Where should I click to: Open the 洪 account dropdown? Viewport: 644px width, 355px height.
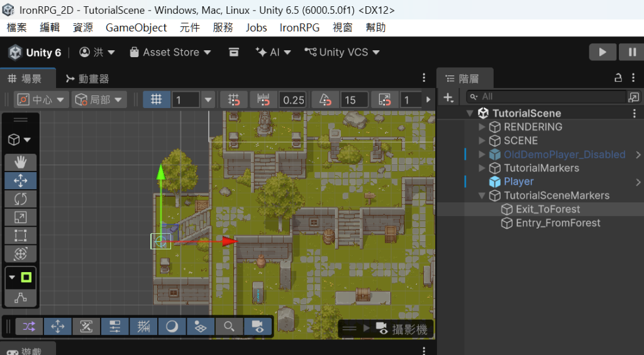point(97,52)
